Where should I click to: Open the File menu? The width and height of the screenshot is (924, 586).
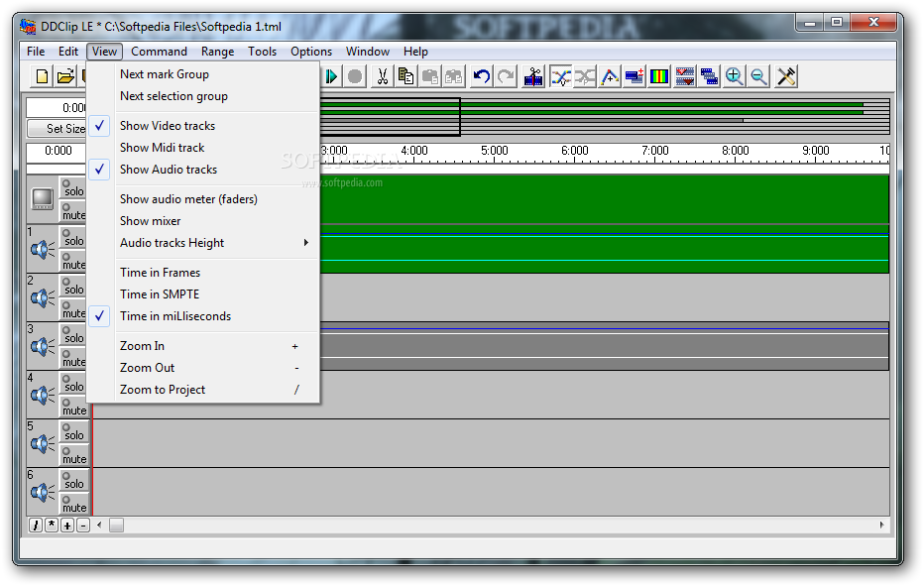click(36, 52)
